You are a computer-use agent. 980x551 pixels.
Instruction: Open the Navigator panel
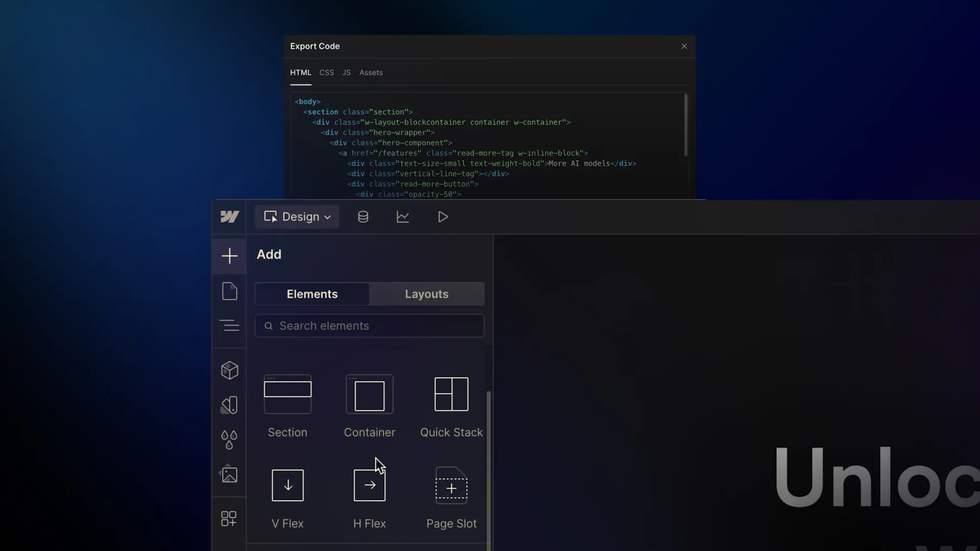[229, 325]
